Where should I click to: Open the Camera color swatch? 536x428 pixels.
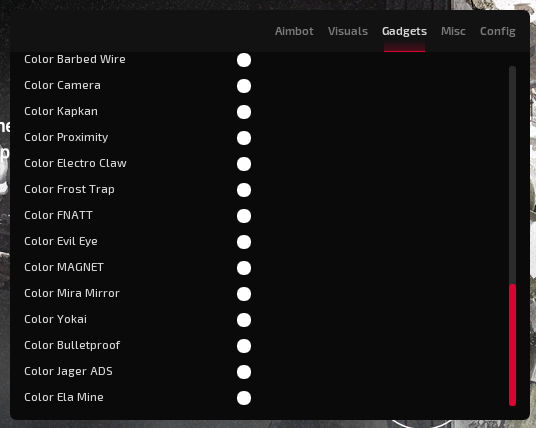coord(244,86)
